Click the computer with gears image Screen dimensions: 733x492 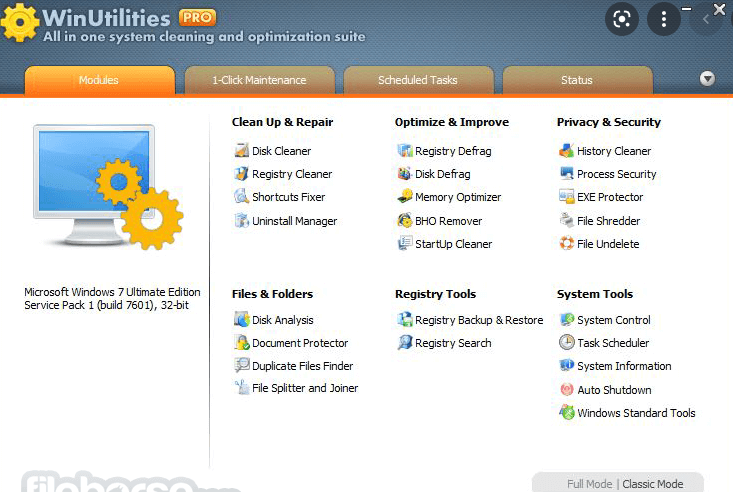pyautogui.click(x=108, y=186)
